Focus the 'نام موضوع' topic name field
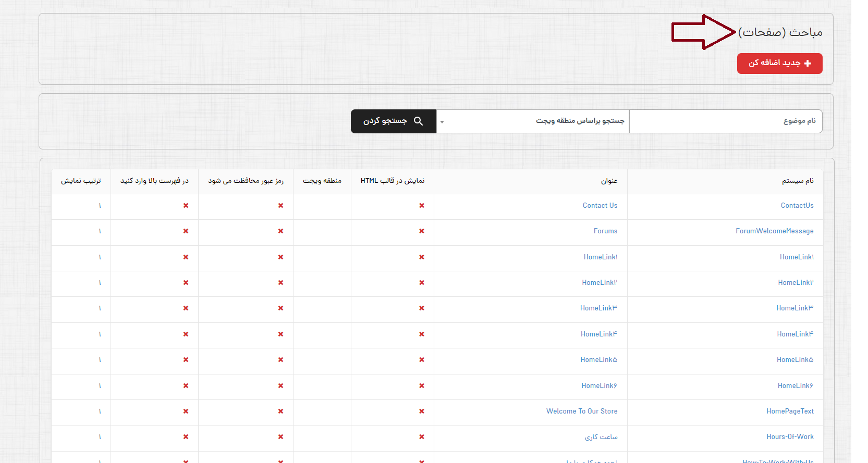Screen dimensions: 868x463 (x=725, y=121)
